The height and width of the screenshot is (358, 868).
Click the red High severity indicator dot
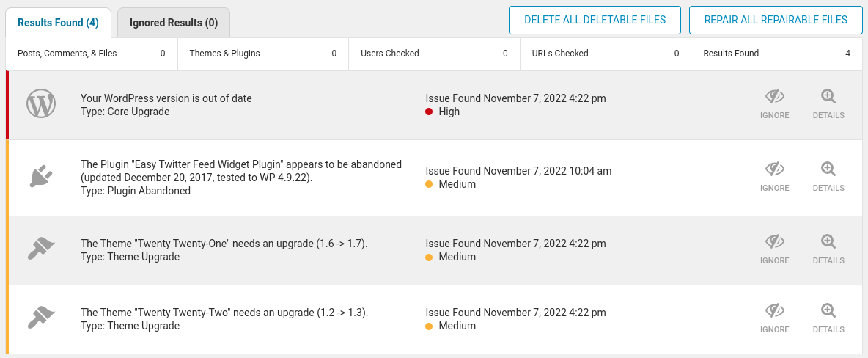tap(429, 112)
